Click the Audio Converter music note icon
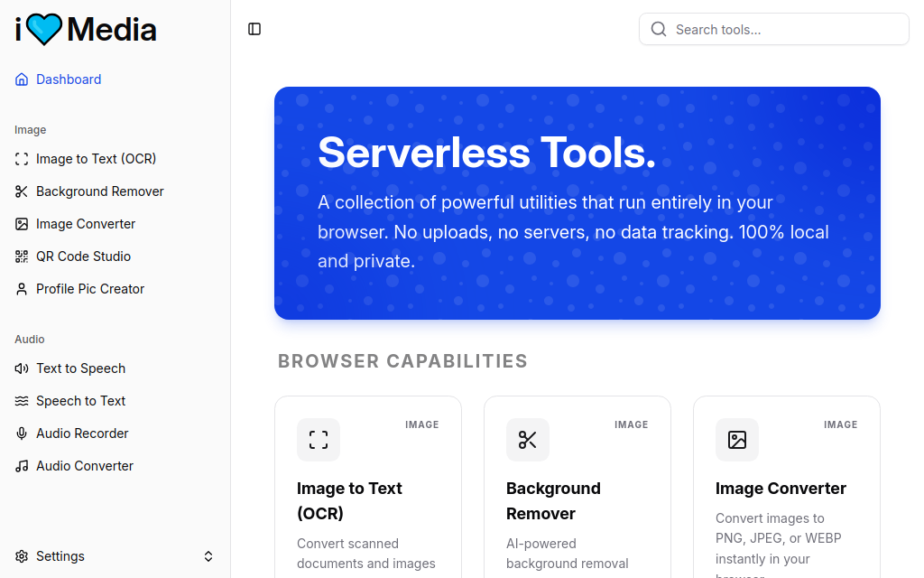The width and height of the screenshot is (924, 578). (22, 465)
